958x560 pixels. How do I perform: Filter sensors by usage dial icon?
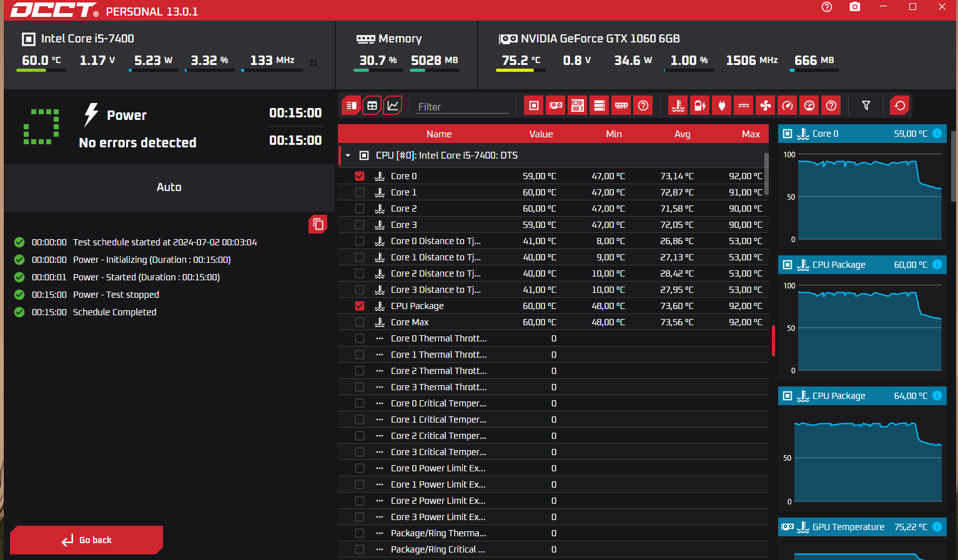(809, 106)
